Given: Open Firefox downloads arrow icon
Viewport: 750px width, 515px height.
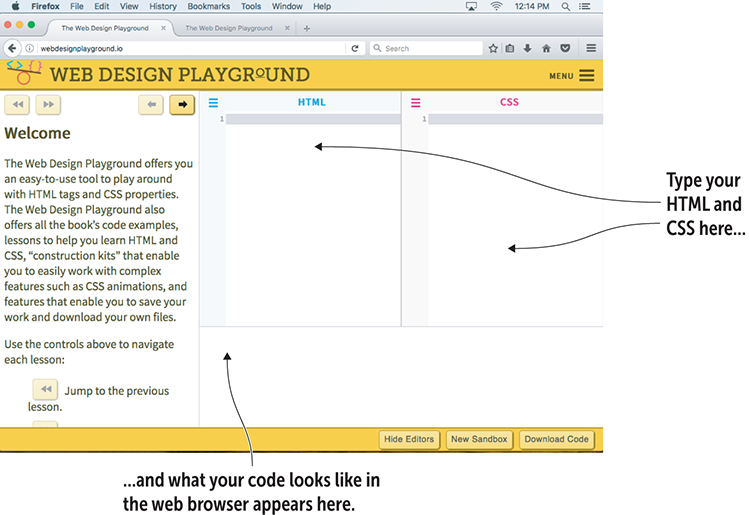Looking at the screenshot, I should click(x=527, y=48).
